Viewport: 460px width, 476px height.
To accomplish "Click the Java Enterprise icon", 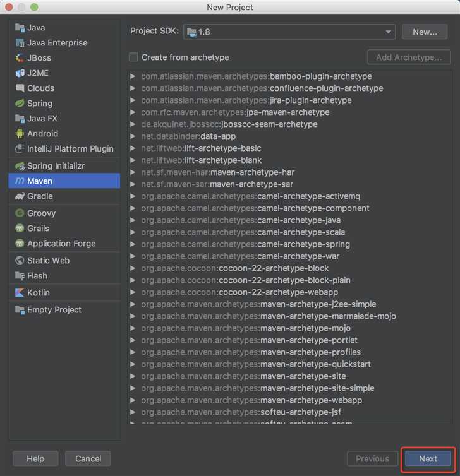I will [x=20, y=43].
